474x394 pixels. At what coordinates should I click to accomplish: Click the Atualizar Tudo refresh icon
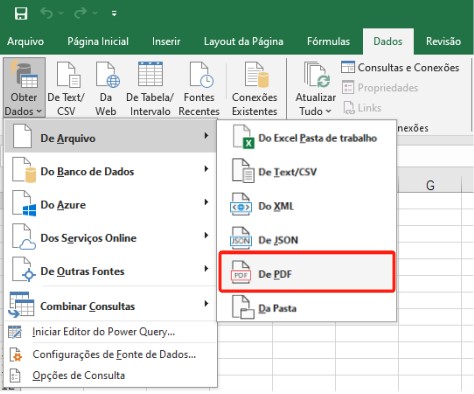click(316, 75)
